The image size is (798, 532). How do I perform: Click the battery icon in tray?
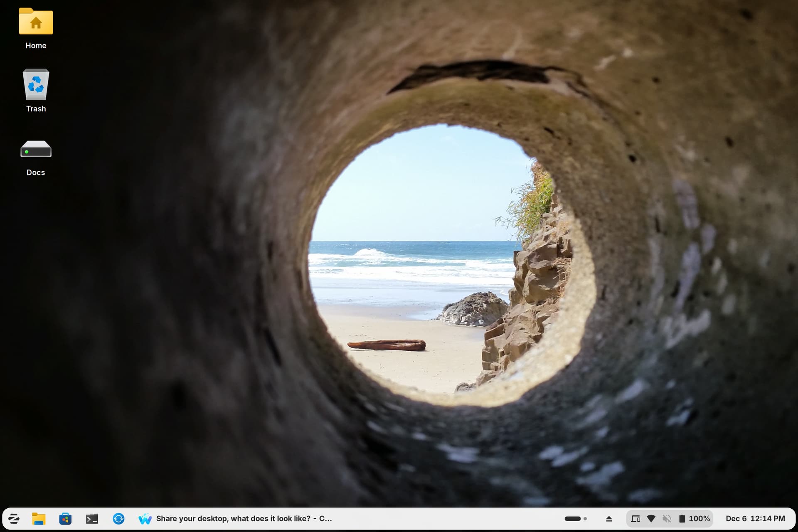tap(682, 518)
